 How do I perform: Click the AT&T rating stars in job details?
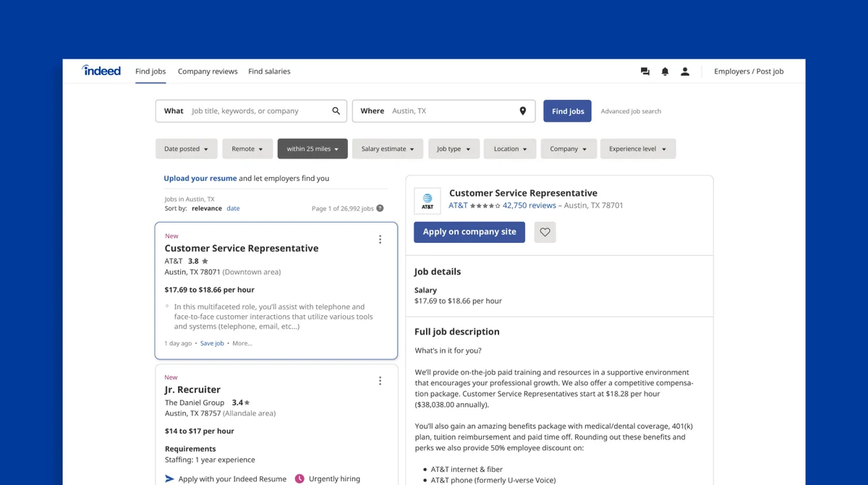pyautogui.click(x=485, y=206)
